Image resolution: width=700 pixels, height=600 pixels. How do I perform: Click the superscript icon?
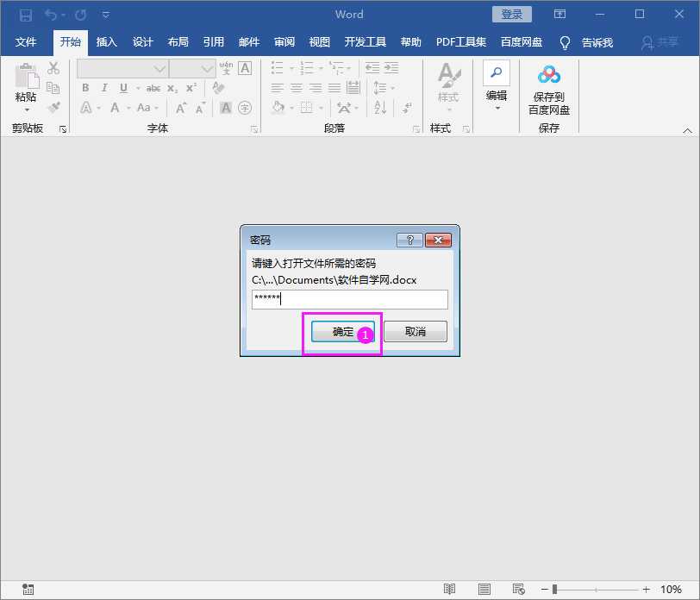pyautogui.click(x=191, y=87)
